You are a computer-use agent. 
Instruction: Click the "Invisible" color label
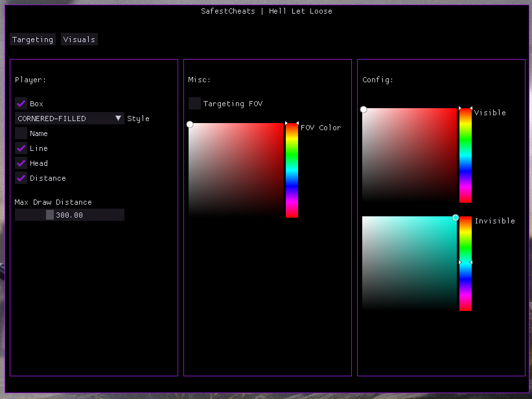(494, 221)
